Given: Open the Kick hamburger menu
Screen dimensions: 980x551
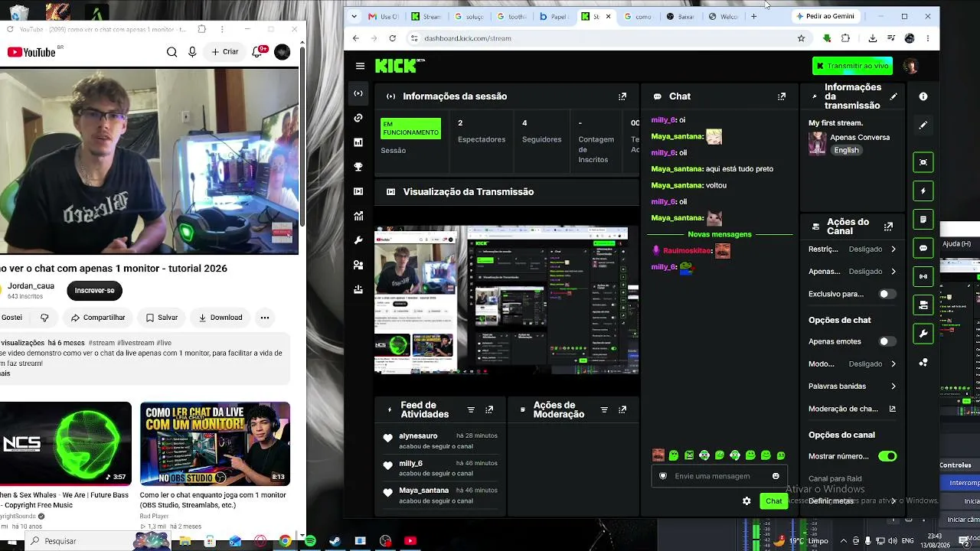Looking at the screenshot, I should pyautogui.click(x=360, y=66).
